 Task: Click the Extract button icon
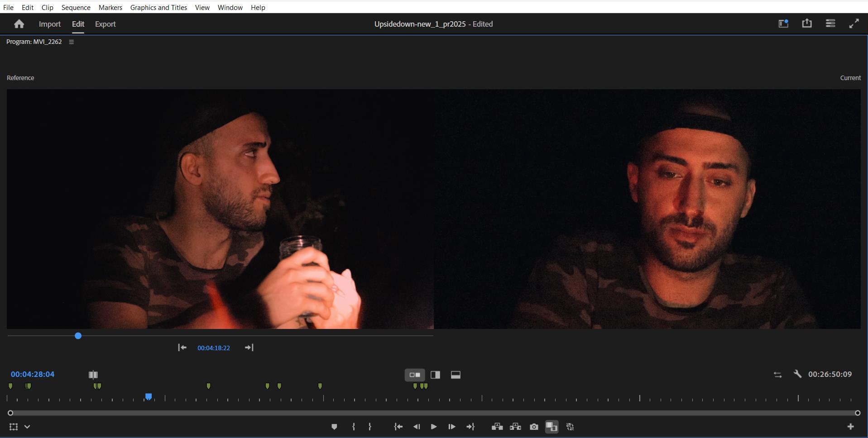(515, 427)
